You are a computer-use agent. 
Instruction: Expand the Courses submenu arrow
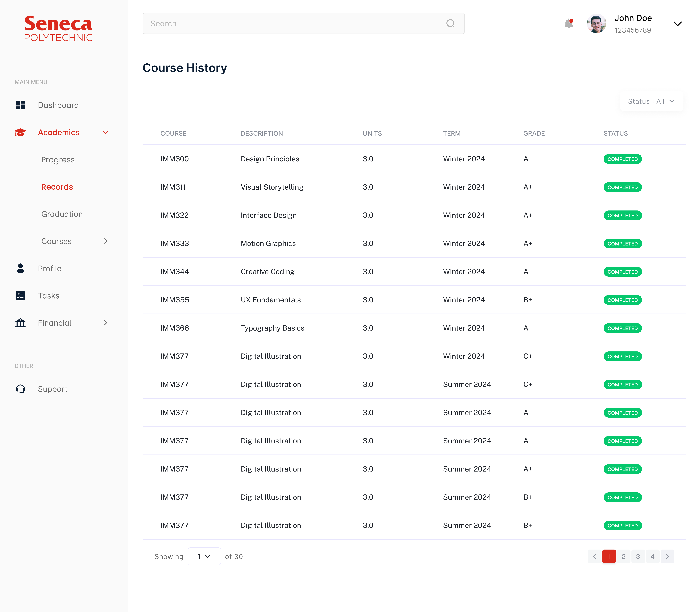click(105, 241)
